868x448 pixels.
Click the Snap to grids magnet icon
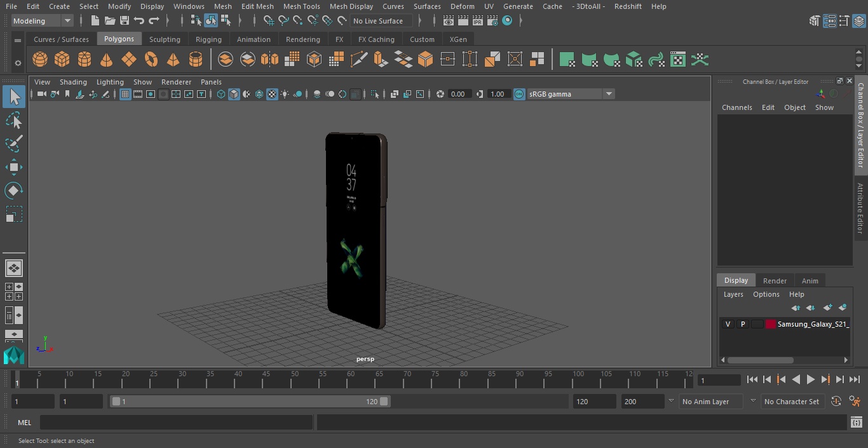tap(269, 21)
